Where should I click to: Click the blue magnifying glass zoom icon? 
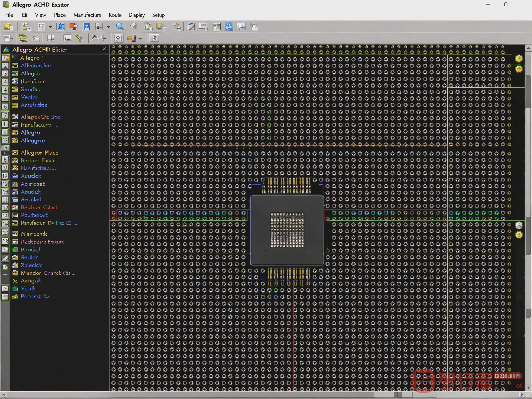tap(120, 27)
